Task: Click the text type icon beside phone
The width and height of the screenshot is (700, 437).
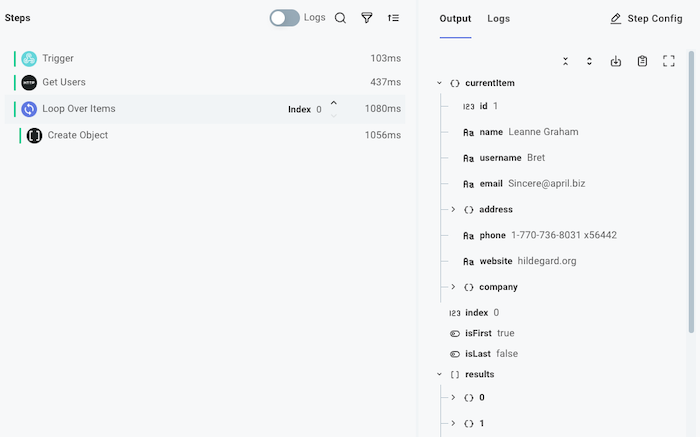Action: coord(468,236)
